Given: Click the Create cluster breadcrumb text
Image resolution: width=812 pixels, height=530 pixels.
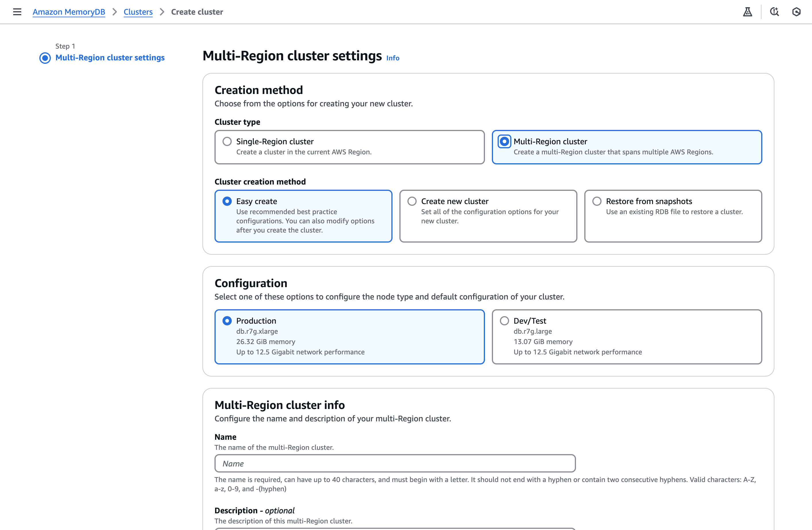Looking at the screenshot, I should click(x=197, y=12).
